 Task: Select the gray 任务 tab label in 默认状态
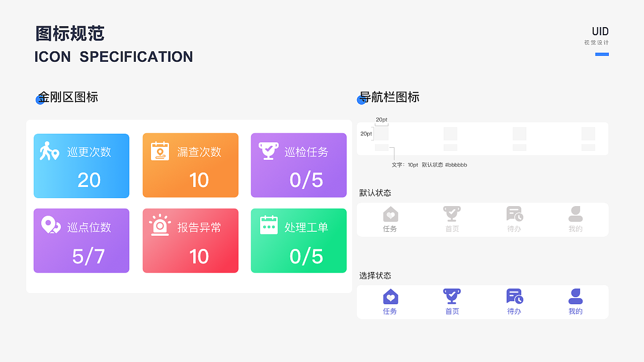click(390, 229)
